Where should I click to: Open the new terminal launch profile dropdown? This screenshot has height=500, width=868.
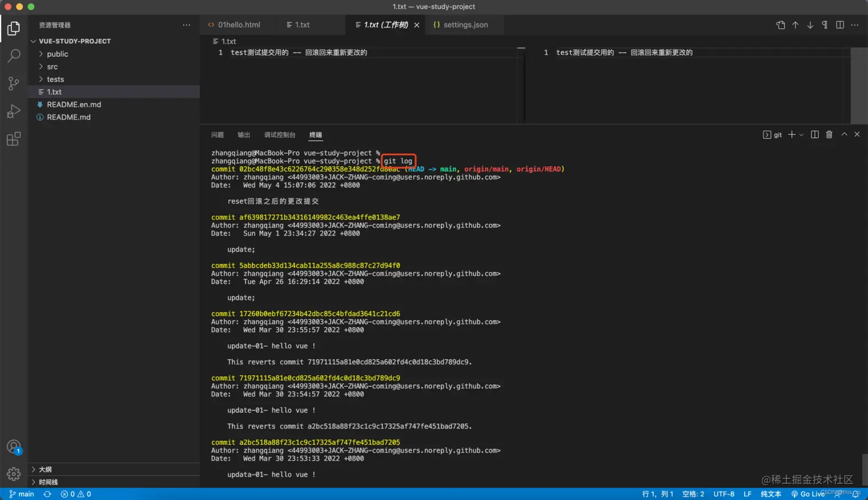click(801, 135)
